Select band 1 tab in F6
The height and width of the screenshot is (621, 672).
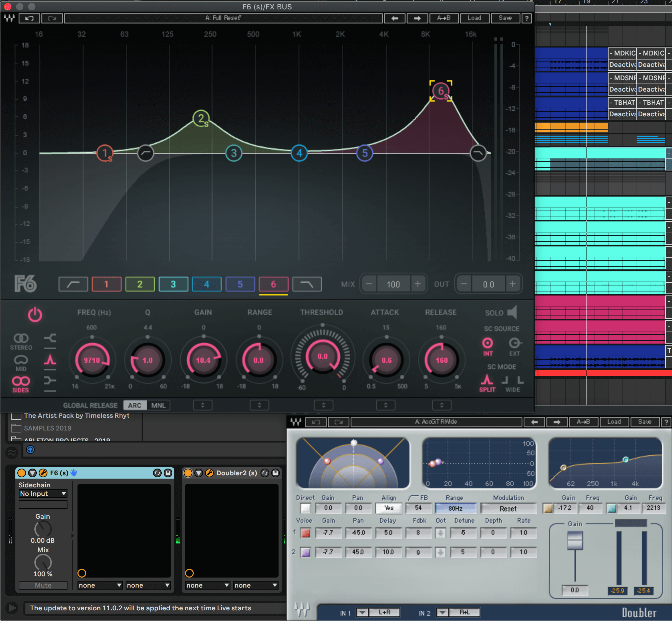(107, 284)
